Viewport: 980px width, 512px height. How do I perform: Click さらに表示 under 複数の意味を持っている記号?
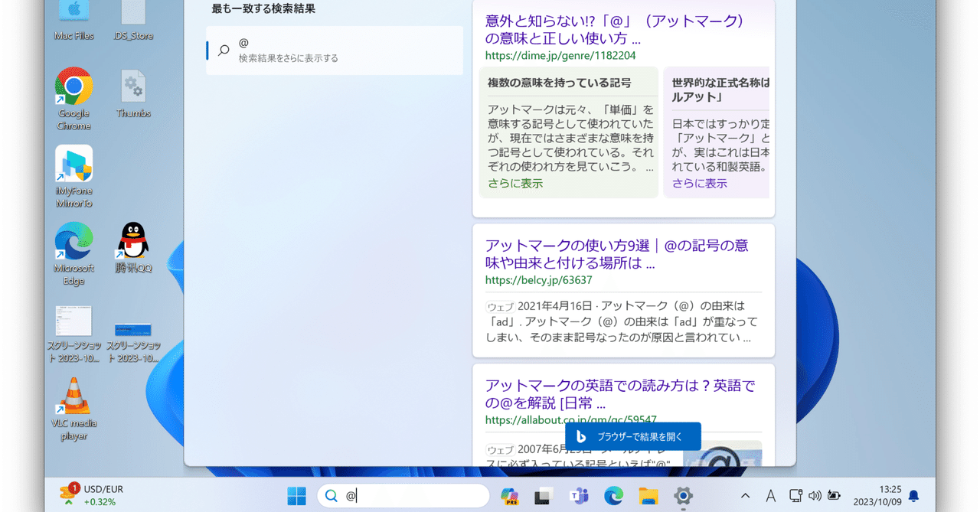click(514, 183)
